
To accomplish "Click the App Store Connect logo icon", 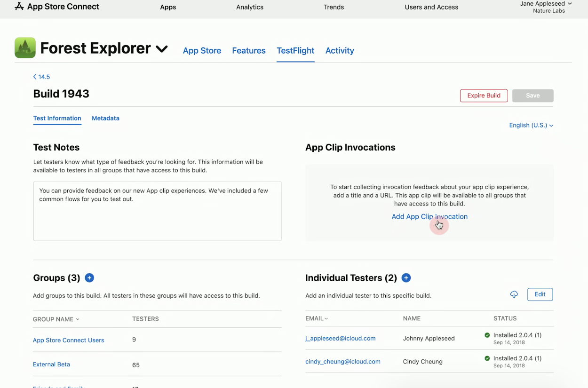I will coord(19,7).
